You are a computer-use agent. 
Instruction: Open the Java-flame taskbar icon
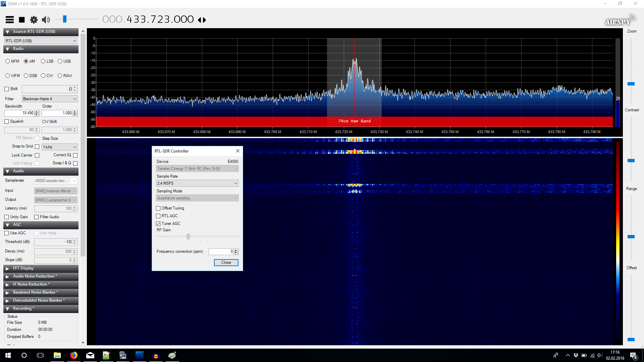click(x=156, y=355)
